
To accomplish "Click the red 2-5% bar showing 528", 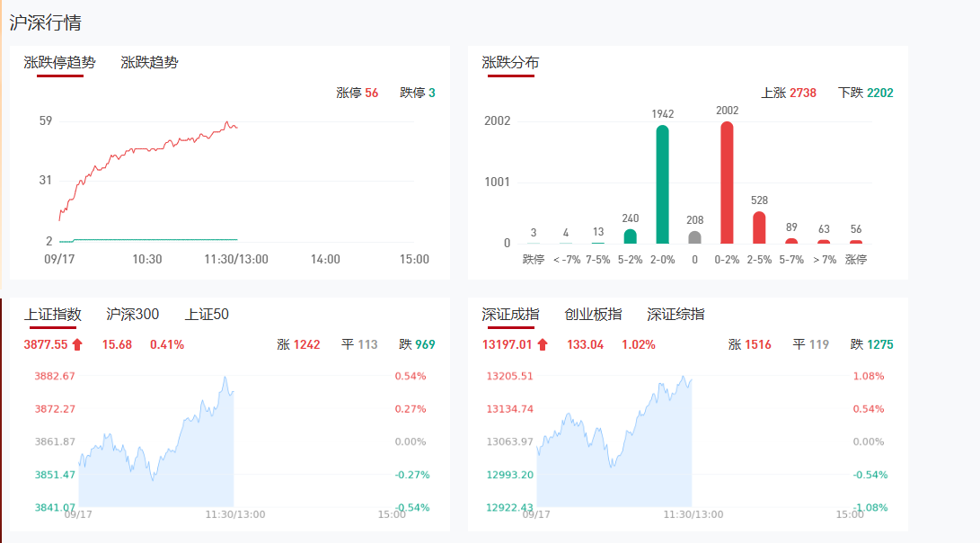I will pos(759,227).
